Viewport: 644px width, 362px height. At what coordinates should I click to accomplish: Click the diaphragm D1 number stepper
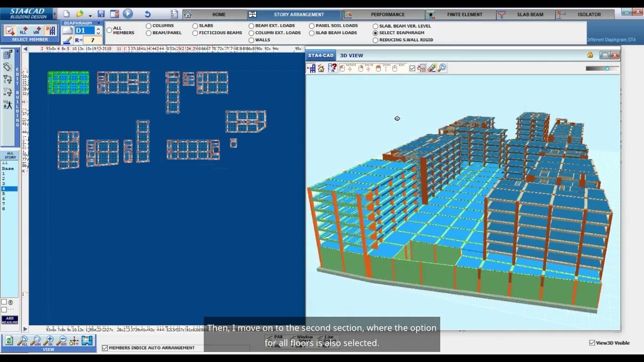(98, 31)
